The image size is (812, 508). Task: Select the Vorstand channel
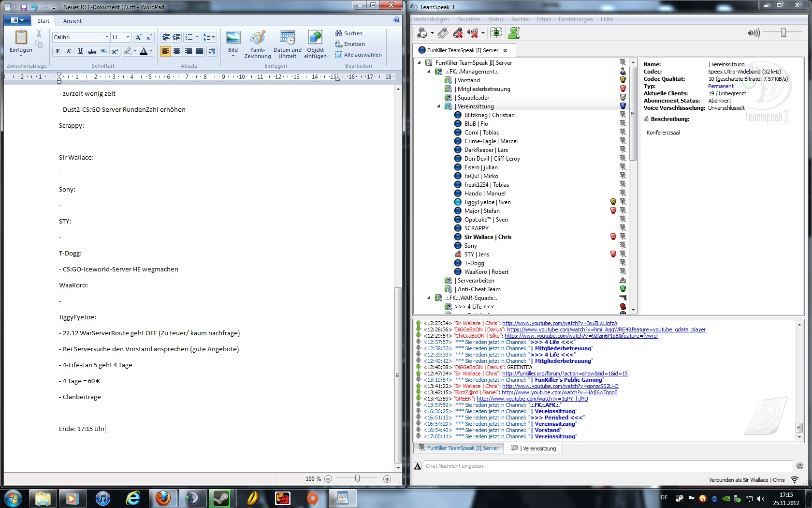pyautogui.click(x=468, y=80)
